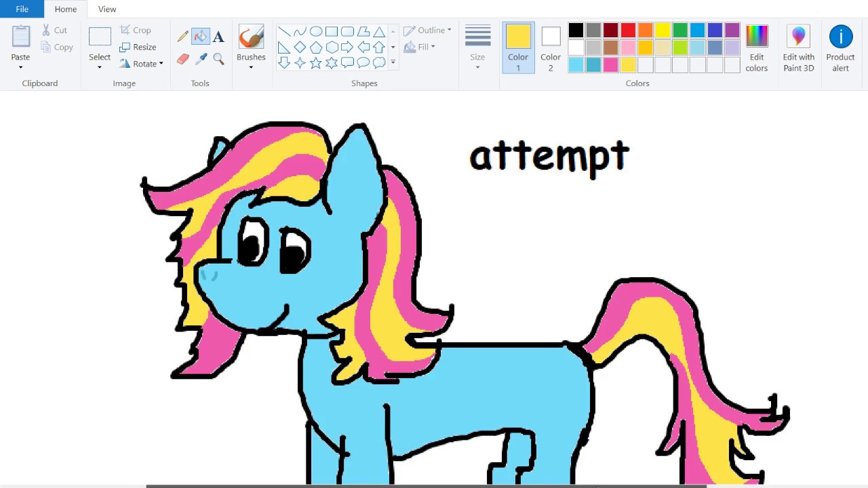Pick the green palette color
Viewport: 868px width, 488px height.
click(680, 30)
